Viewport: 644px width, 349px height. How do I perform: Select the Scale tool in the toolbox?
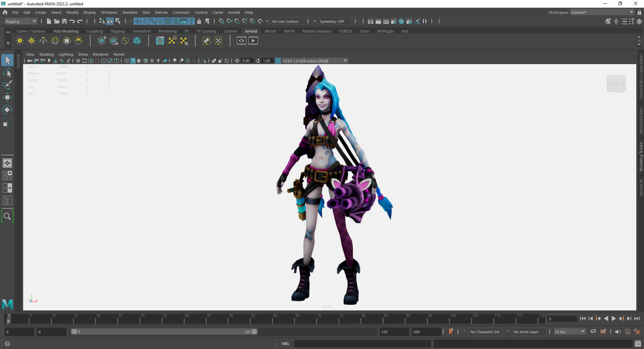coord(8,122)
